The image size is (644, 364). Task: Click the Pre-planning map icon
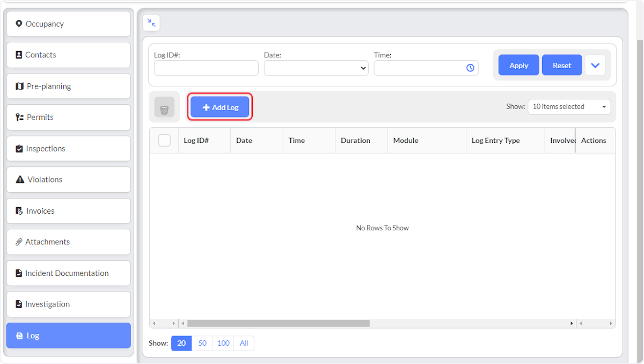[x=20, y=86]
